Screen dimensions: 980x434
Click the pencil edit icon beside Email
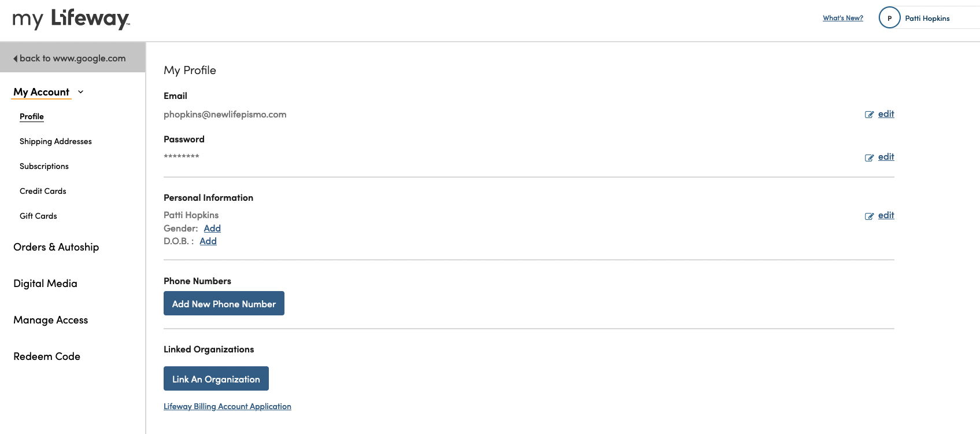click(869, 115)
